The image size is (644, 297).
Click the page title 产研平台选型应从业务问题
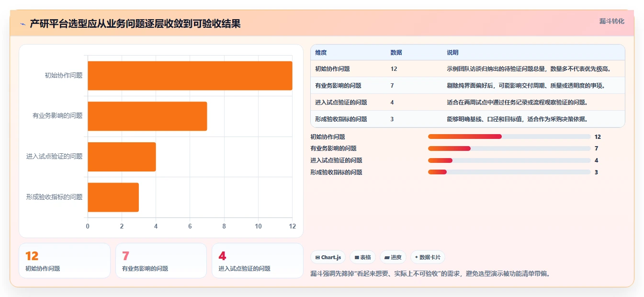pos(135,23)
